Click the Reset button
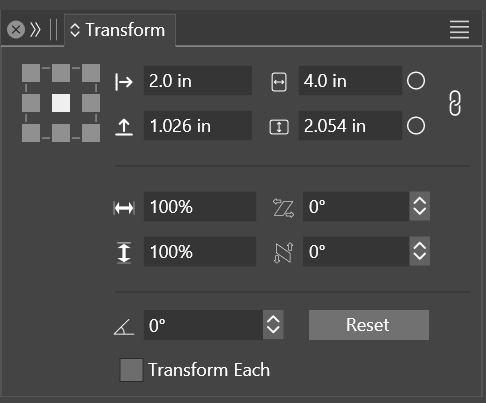Image resolution: width=486 pixels, height=403 pixels. pos(369,325)
